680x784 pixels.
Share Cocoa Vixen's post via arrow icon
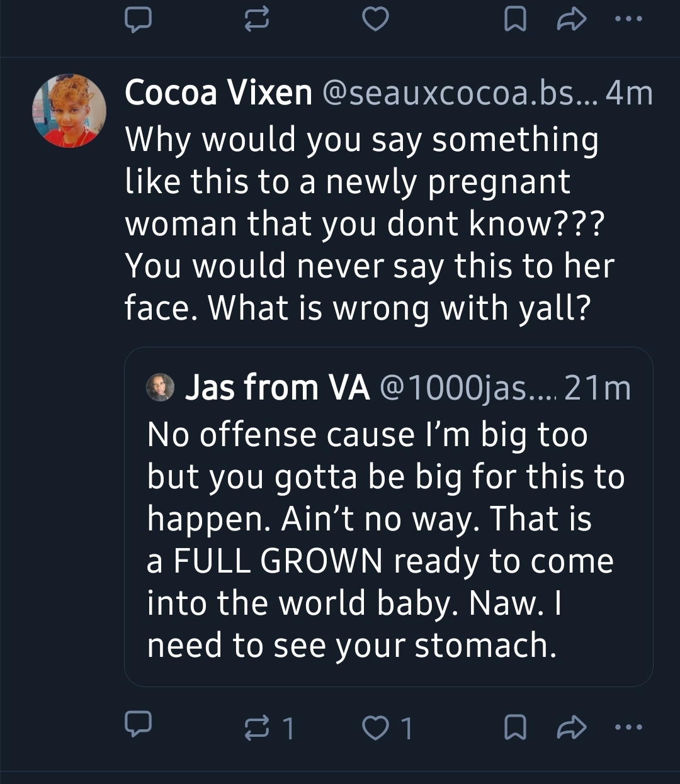click(x=572, y=728)
